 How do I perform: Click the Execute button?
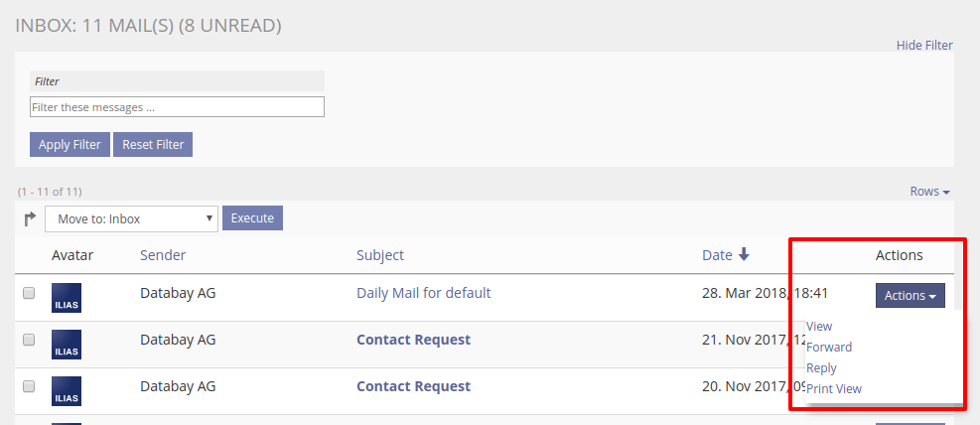[x=252, y=218]
